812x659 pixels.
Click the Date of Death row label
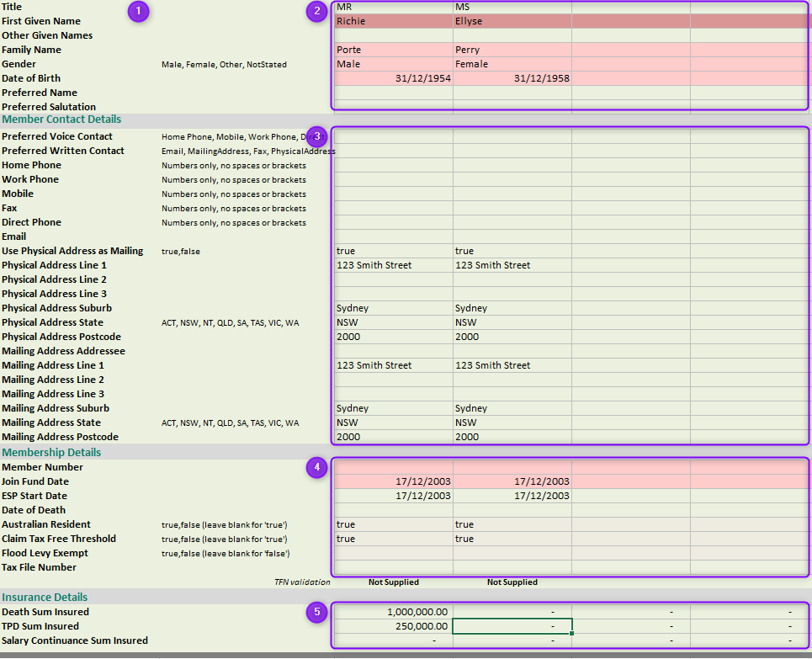[34, 510]
